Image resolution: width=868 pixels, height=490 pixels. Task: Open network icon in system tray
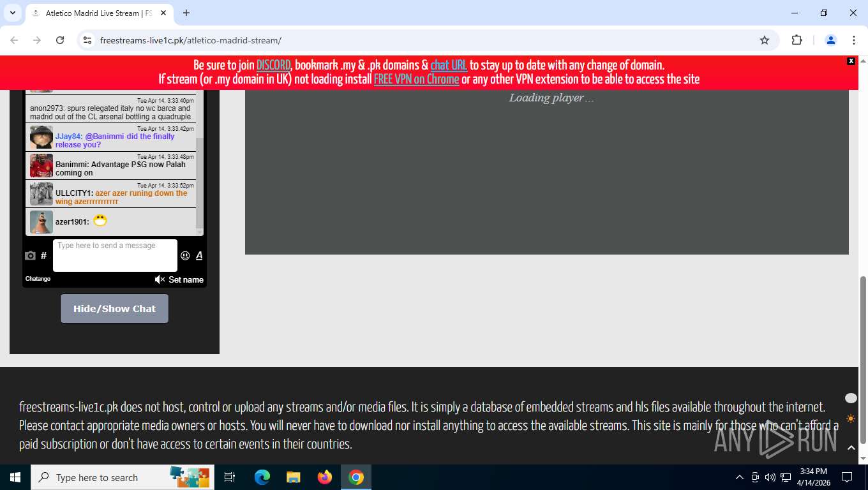(x=786, y=477)
